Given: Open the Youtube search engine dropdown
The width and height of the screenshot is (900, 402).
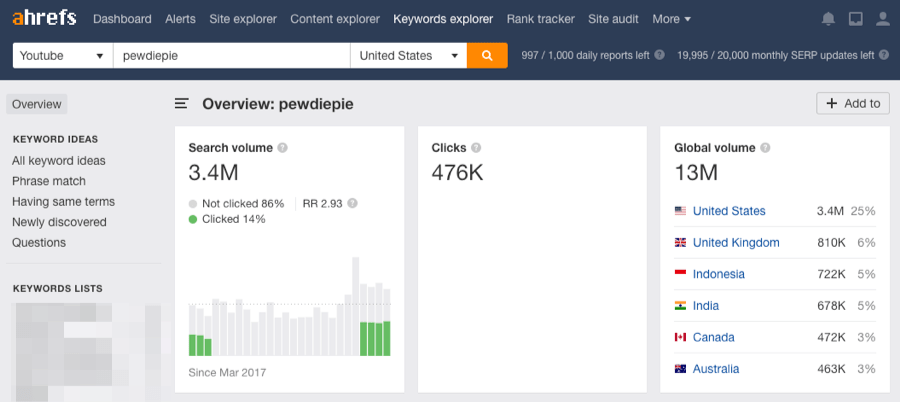Looking at the screenshot, I should click(63, 56).
